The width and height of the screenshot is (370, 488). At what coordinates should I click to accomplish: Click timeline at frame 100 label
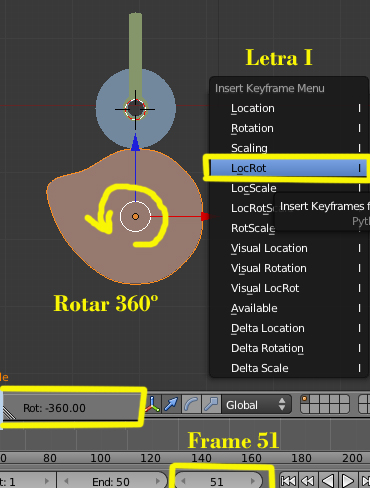(100, 458)
